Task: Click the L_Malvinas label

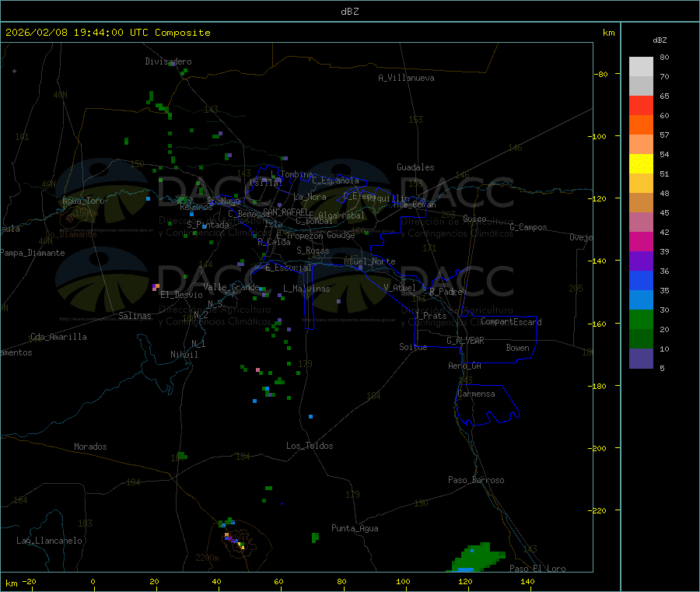Action: [306, 289]
